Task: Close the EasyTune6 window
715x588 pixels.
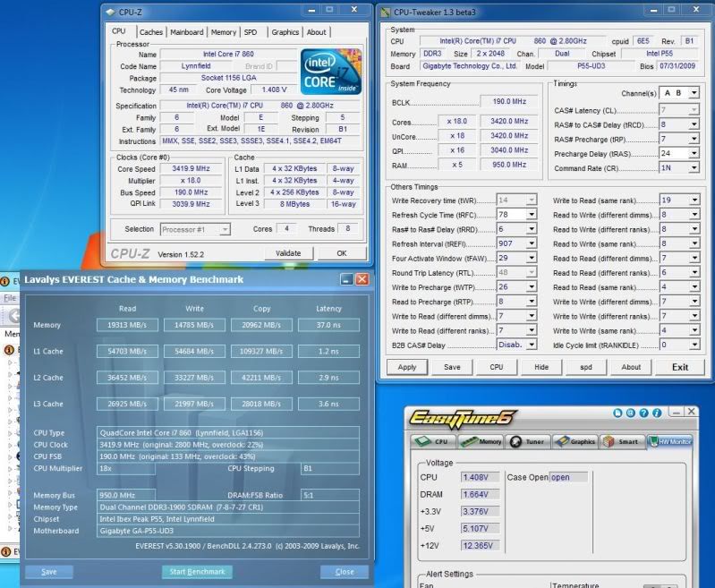Action: pos(692,412)
